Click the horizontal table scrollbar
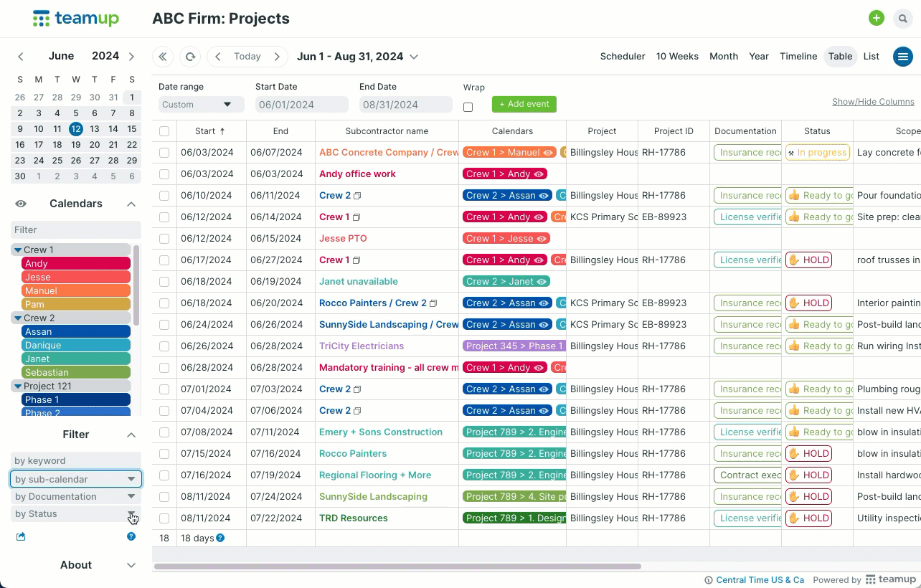921x588 pixels. click(x=397, y=566)
